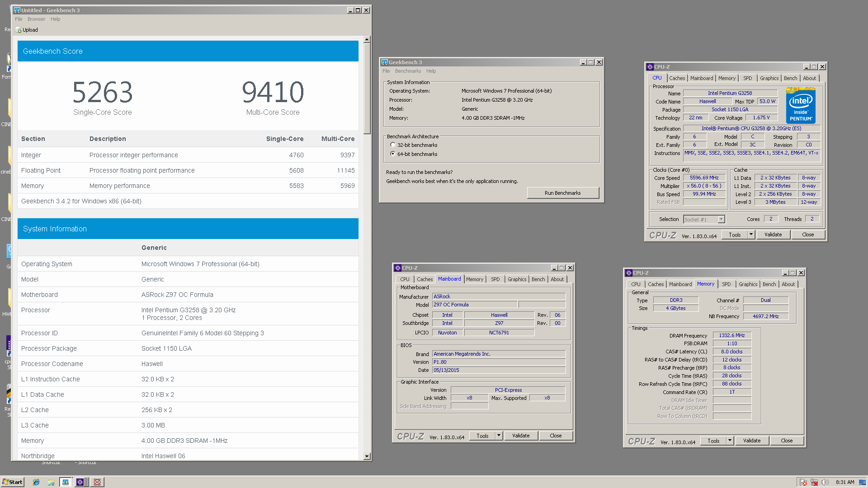
Task: Click the top-right CPU-Z window title icon
Action: [650, 67]
